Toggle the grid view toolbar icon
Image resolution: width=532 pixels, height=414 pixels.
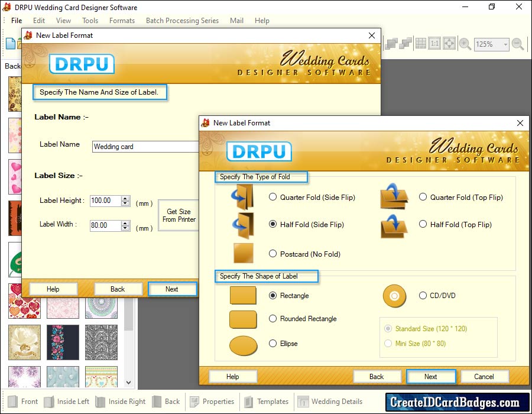421,43
